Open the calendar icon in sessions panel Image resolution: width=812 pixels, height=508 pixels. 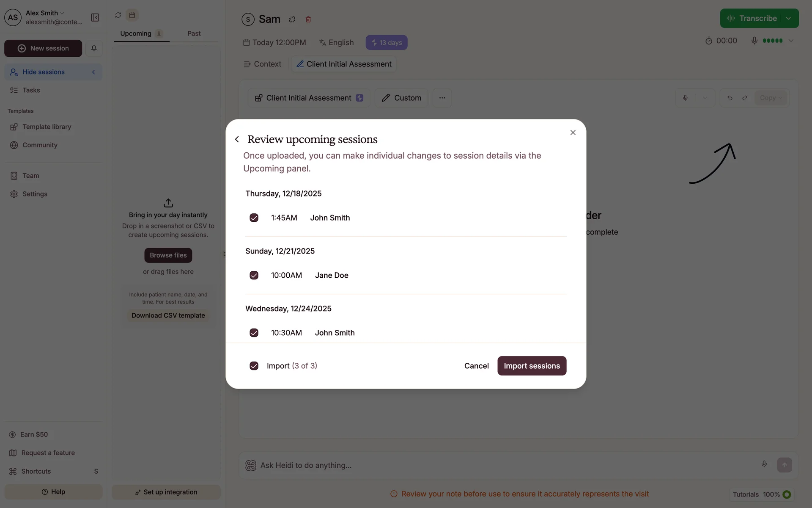click(132, 15)
